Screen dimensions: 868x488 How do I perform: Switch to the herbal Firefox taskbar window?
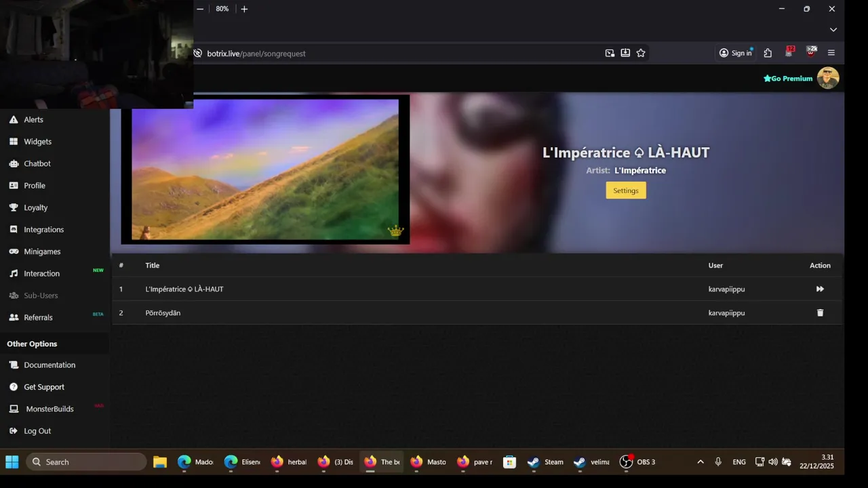point(289,462)
